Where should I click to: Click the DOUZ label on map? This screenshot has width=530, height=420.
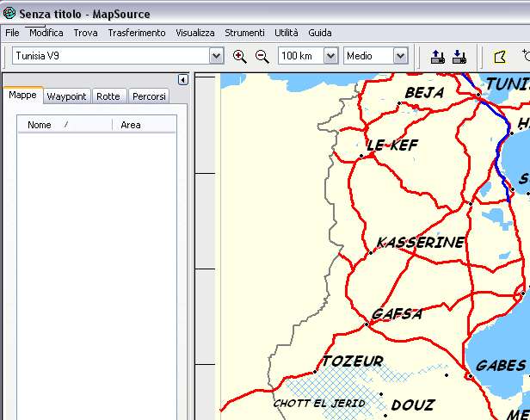tap(413, 405)
